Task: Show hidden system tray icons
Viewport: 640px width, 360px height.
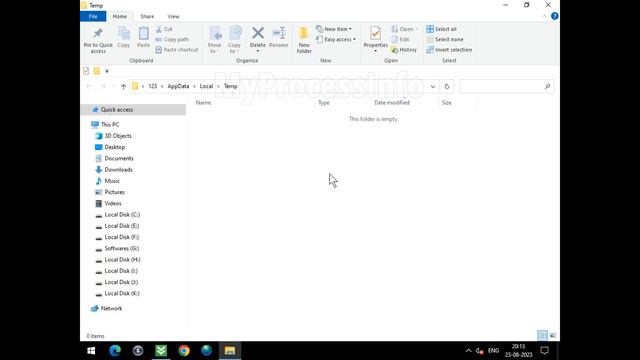Action: (468, 351)
